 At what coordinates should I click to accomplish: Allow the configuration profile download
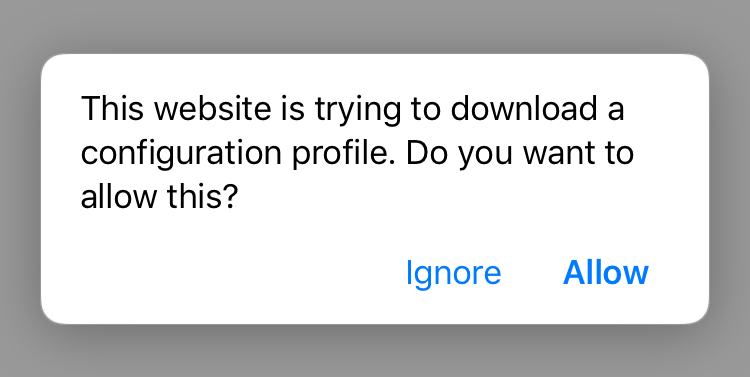606,273
